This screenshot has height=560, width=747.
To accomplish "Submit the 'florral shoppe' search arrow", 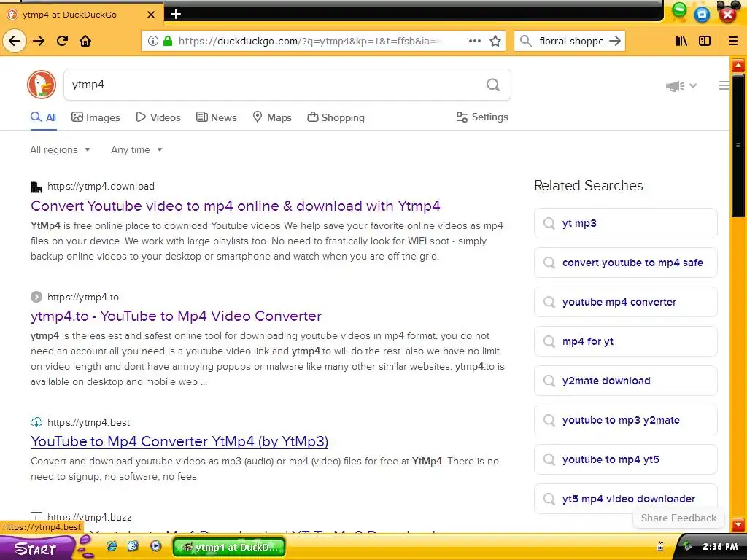I will [x=615, y=41].
